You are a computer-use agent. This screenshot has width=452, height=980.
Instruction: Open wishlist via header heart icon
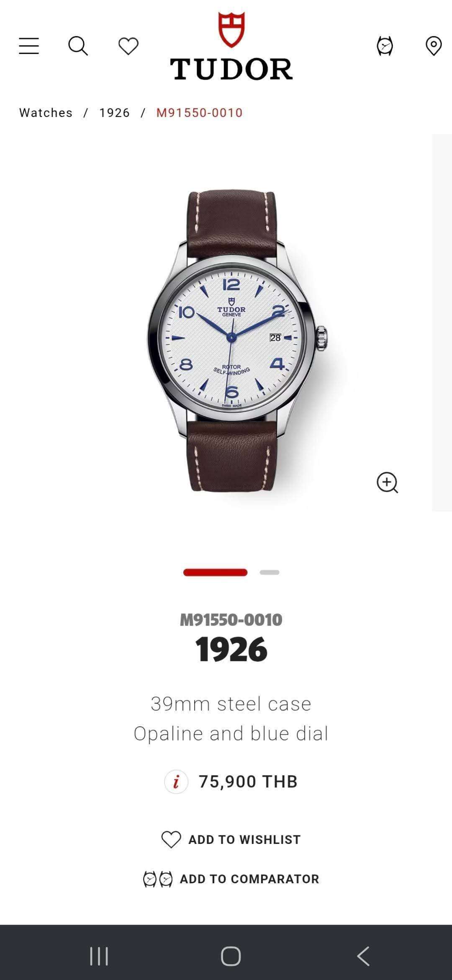coord(128,46)
